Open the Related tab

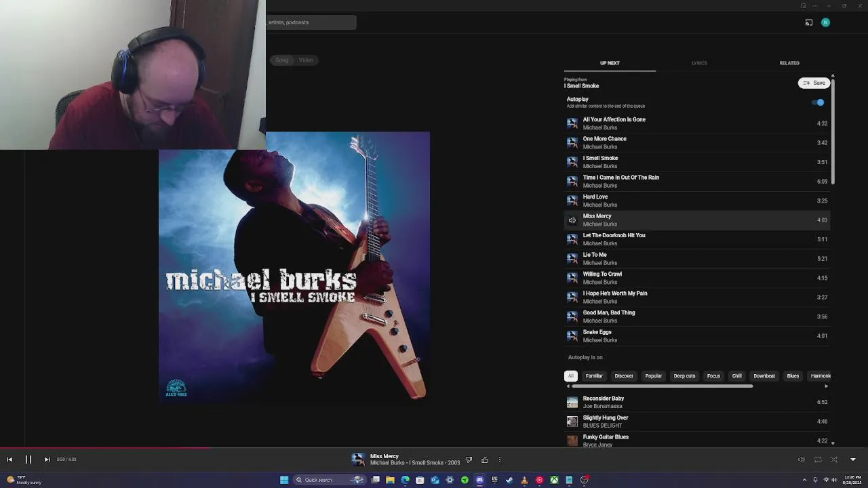(x=789, y=63)
